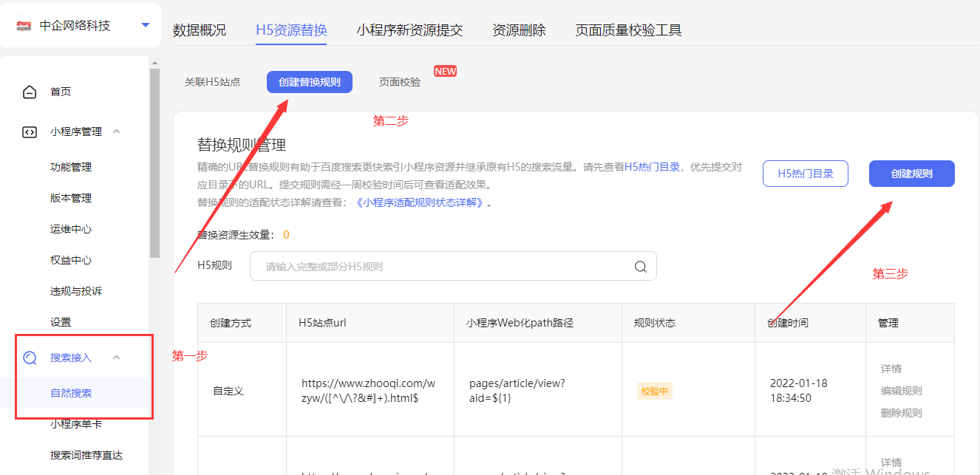Open the 页面质量校验工具 tab
Screen dimensions: 980x475
tap(627, 30)
